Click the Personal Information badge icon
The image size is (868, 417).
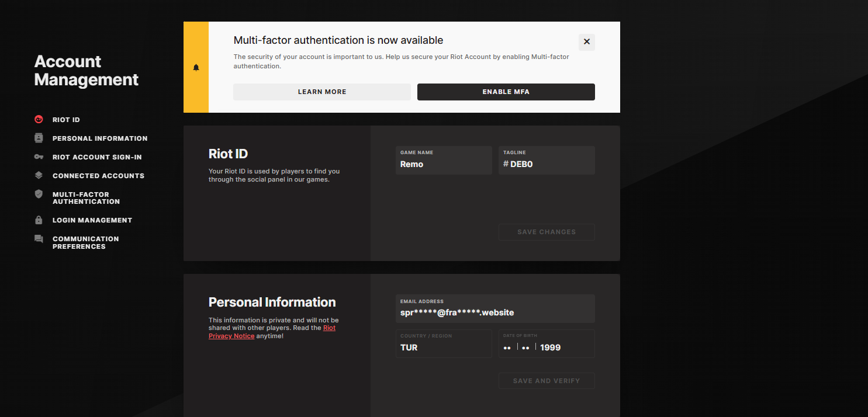coord(39,138)
